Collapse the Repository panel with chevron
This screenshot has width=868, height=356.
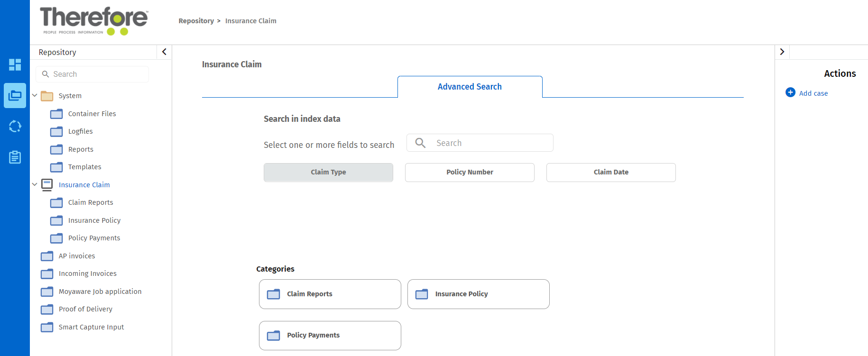pyautogui.click(x=164, y=52)
